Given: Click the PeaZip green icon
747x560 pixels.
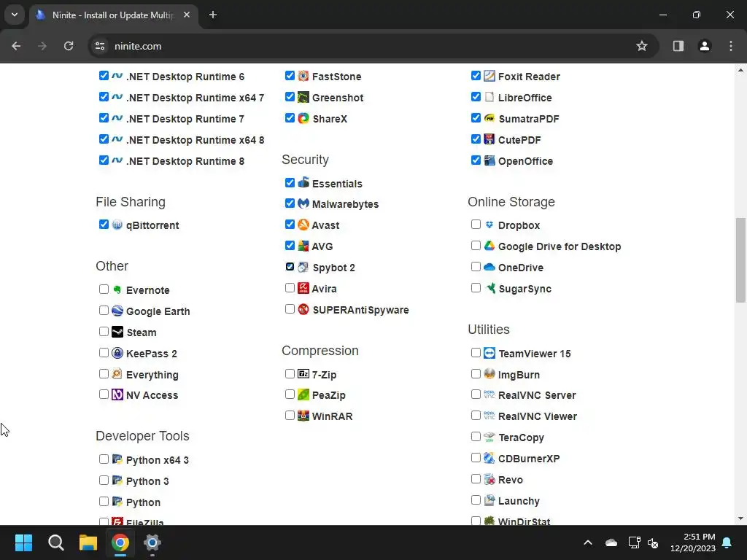Looking at the screenshot, I should point(303,394).
